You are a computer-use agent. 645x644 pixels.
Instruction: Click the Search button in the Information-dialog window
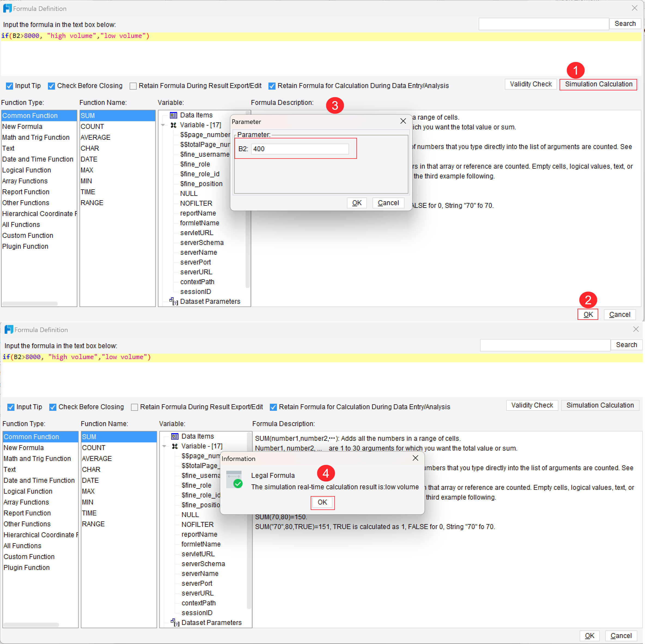tap(626, 345)
